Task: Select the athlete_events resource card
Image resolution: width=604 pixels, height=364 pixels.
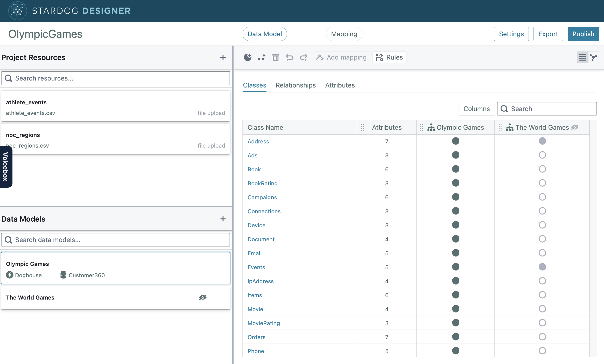Action: click(x=116, y=106)
